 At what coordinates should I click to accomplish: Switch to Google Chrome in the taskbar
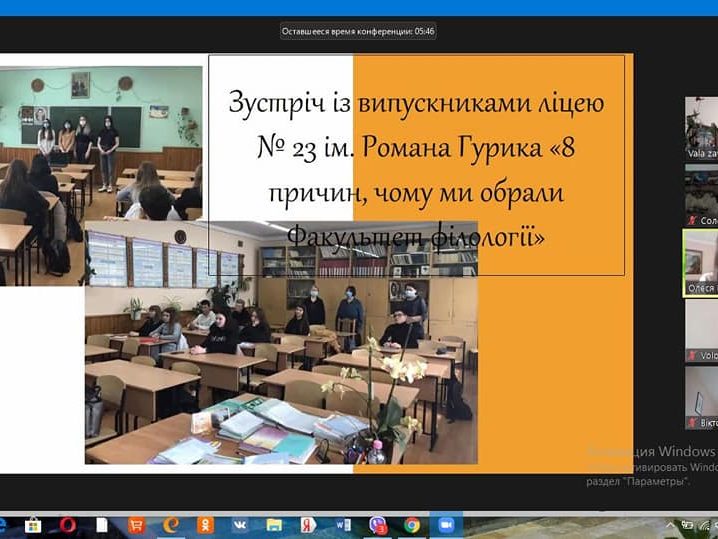pyautogui.click(x=412, y=525)
